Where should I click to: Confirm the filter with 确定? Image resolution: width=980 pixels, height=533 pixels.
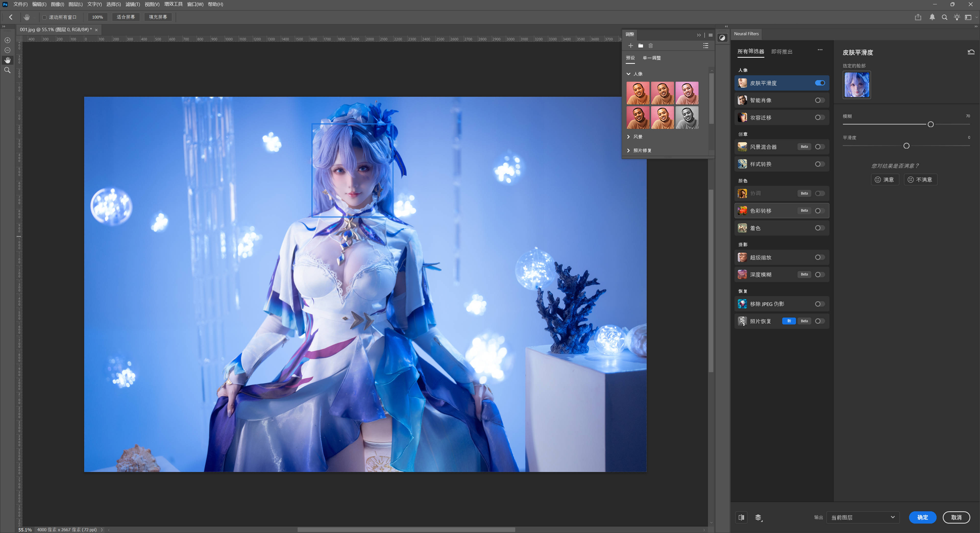pos(922,517)
